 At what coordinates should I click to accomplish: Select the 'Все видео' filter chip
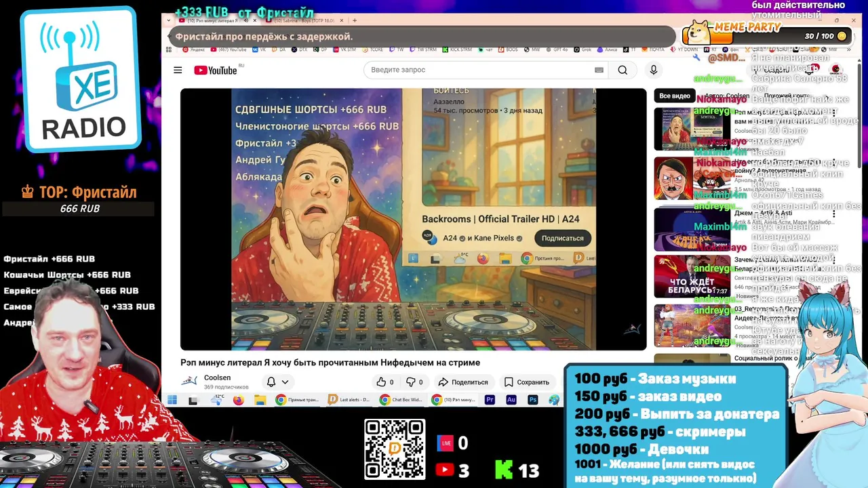(675, 96)
